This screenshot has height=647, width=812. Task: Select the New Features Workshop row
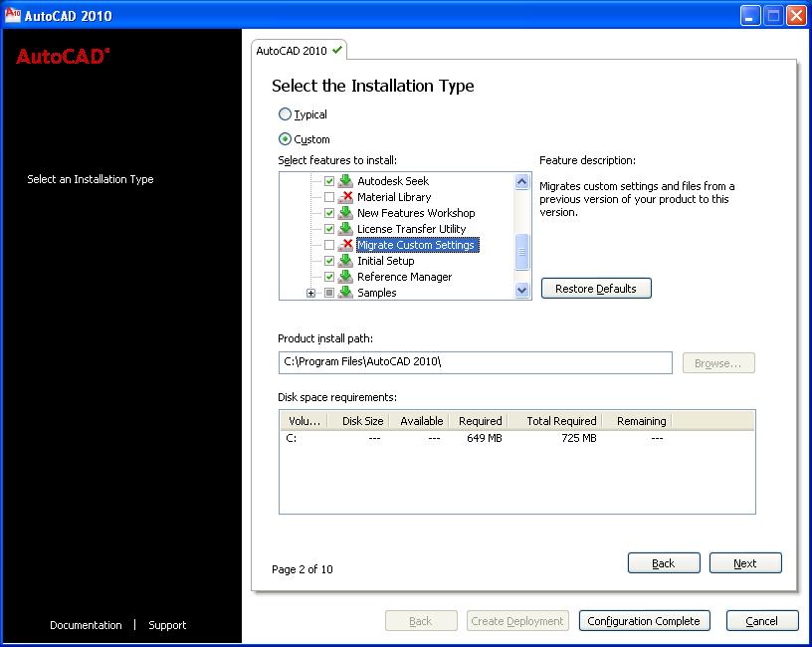coord(416,213)
